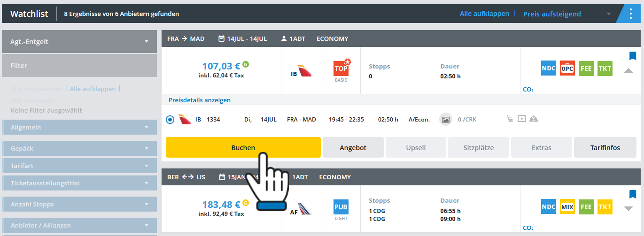Image resolution: width=644 pixels, height=236 pixels.
Task: Open the three-dot options menu
Action: pyautogui.click(x=630, y=14)
